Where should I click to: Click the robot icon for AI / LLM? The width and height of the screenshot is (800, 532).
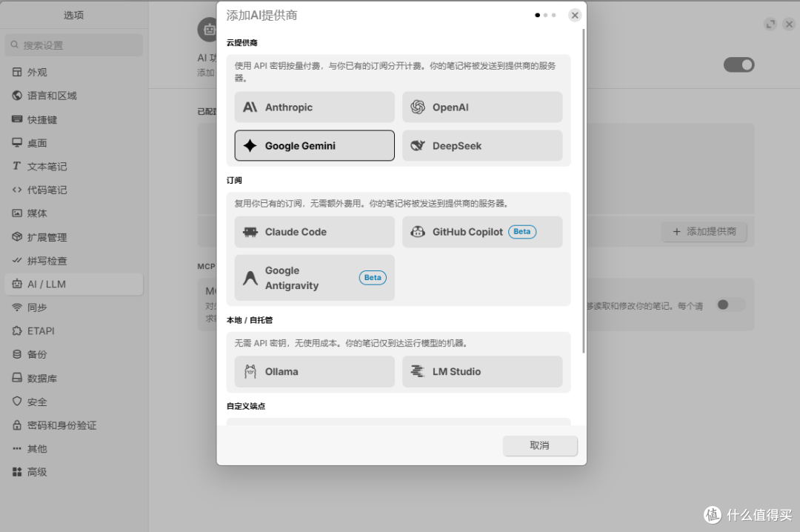click(x=17, y=284)
